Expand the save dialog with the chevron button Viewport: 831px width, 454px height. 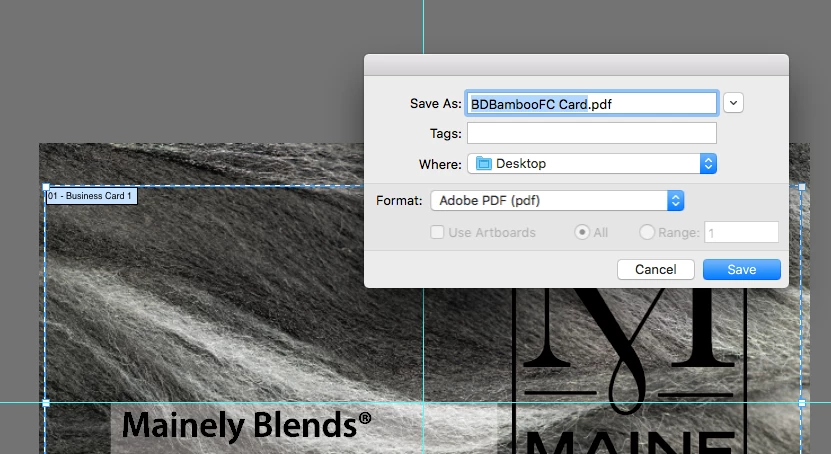point(733,103)
